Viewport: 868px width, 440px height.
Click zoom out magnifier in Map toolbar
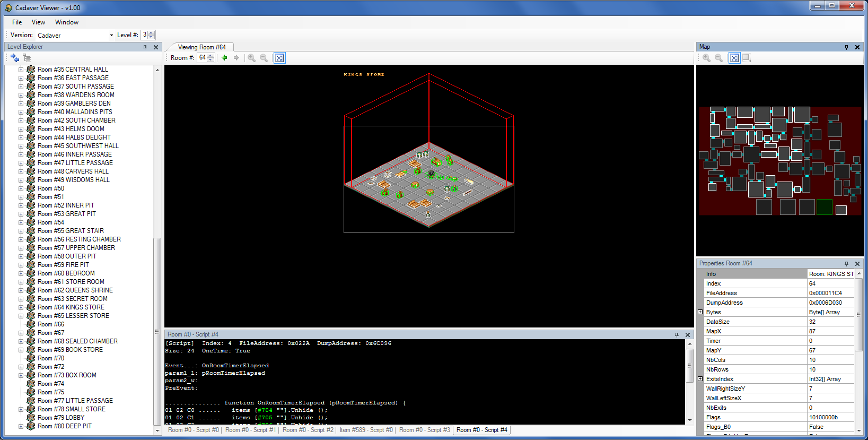point(719,58)
